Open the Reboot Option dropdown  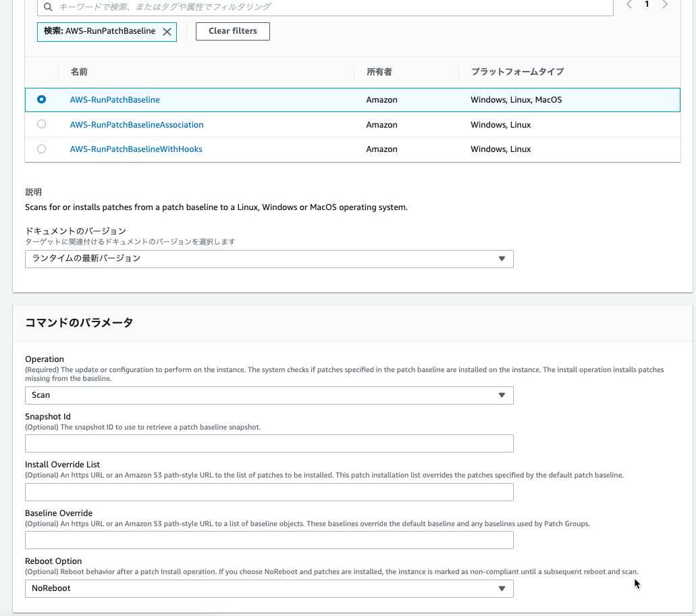(x=269, y=588)
